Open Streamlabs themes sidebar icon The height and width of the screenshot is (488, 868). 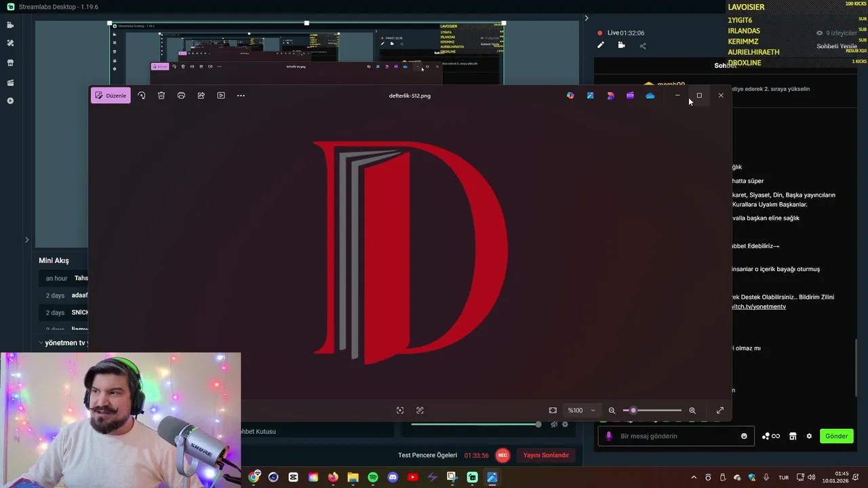pos(10,43)
